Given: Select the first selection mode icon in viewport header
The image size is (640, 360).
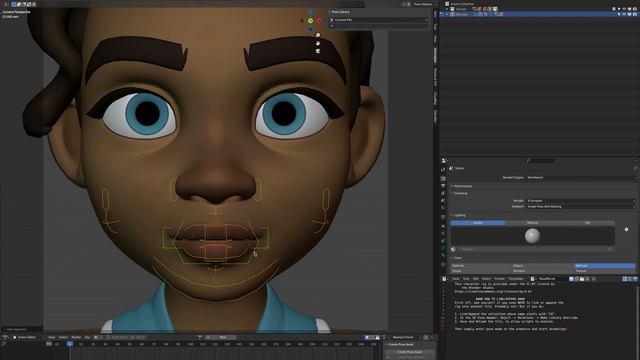Looking at the screenshot, I should coord(13,4).
